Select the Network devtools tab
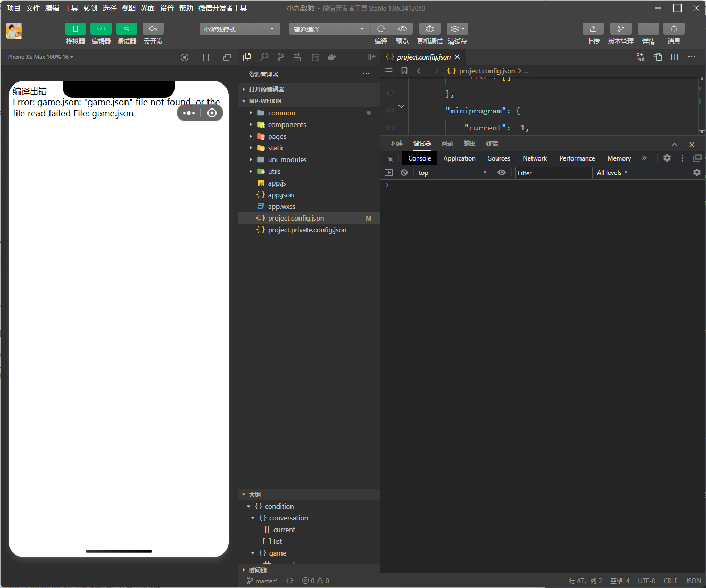Image resolution: width=706 pixels, height=588 pixels. point(535,158)
